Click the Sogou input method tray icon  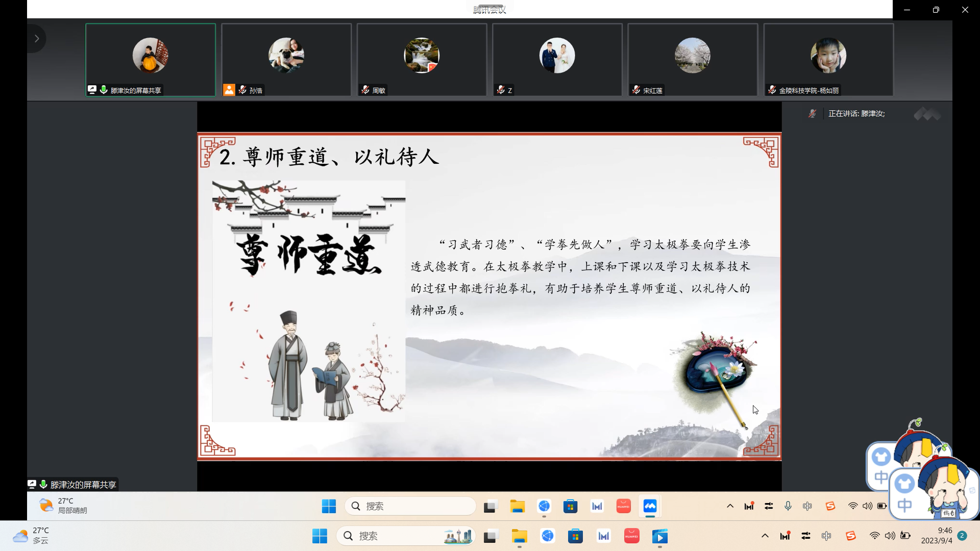(x=850, y=536)
